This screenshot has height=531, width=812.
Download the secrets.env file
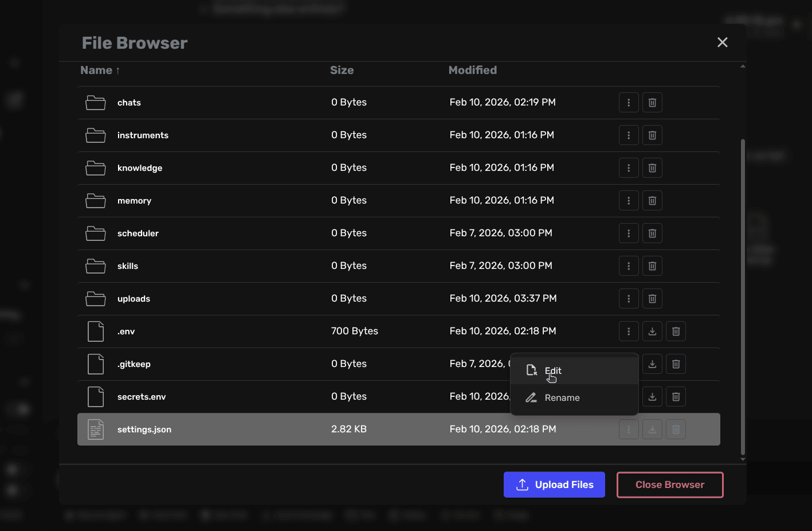point(652,397)
